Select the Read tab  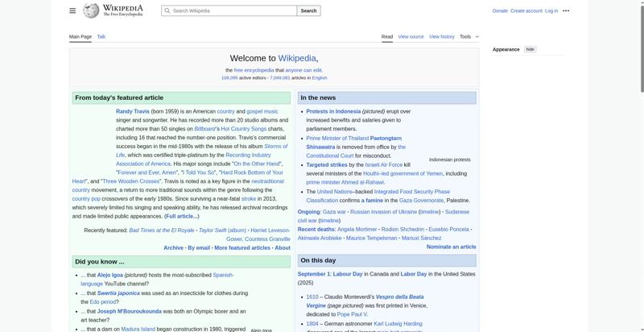coord(387,36)
